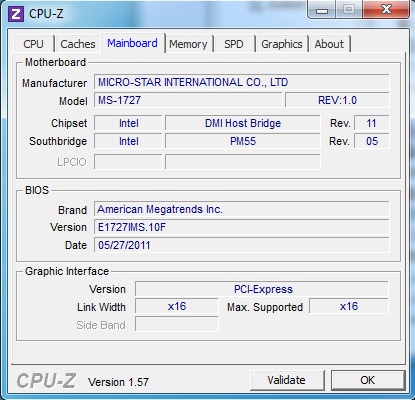Click the Chipset Intel vendor field
Image resolution: width=415 pixels, height=400 pixels.
pos(128,123)
